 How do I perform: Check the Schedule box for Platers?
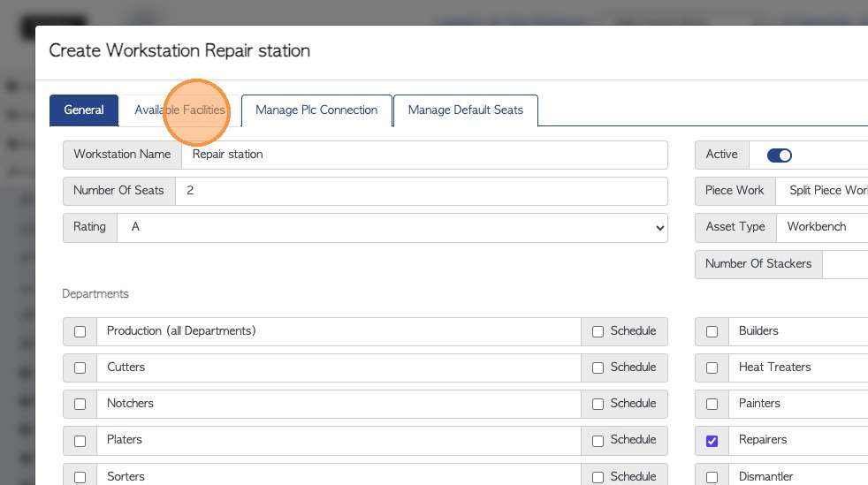[x=598, y=441]
